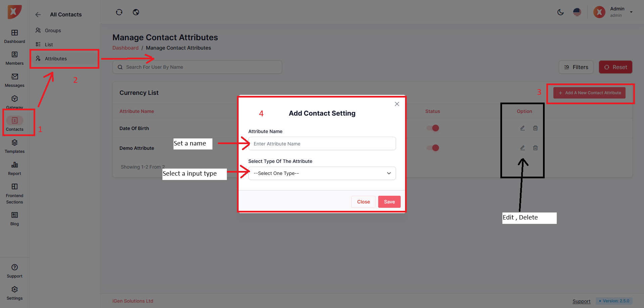The width and height of the screenshot is (644, 308).
Task: Open Templates from the sidebar
Action: (14, 146)
